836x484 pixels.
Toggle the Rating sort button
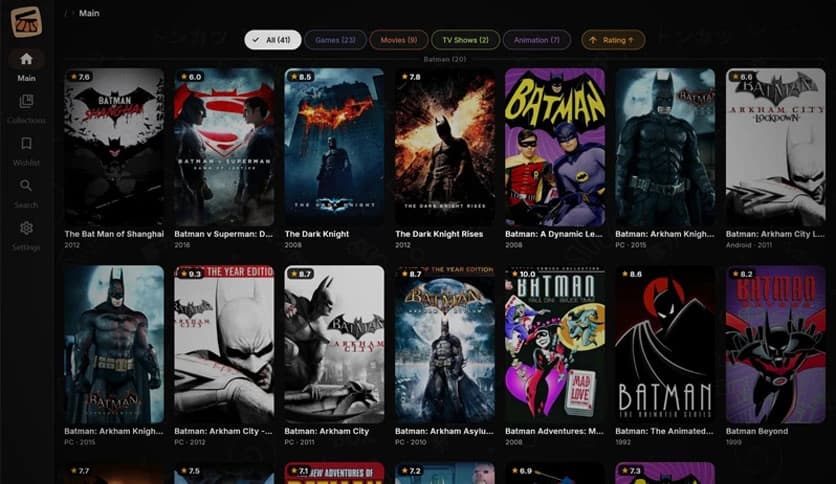pos(613,40)
